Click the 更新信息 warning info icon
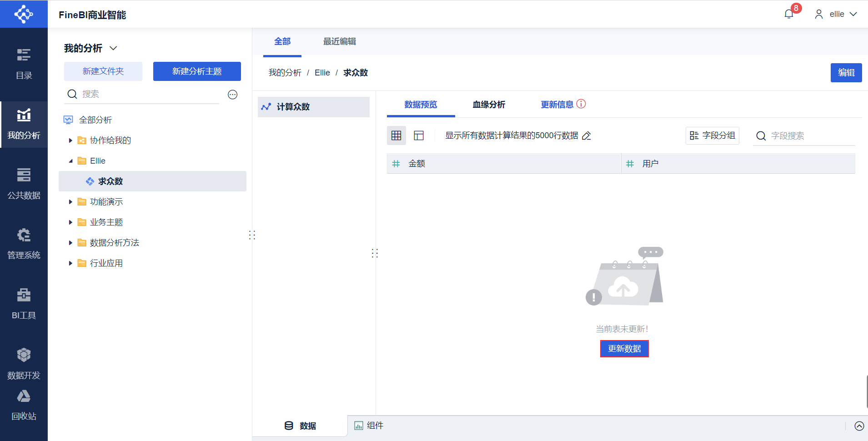 [x=581, y=104]
